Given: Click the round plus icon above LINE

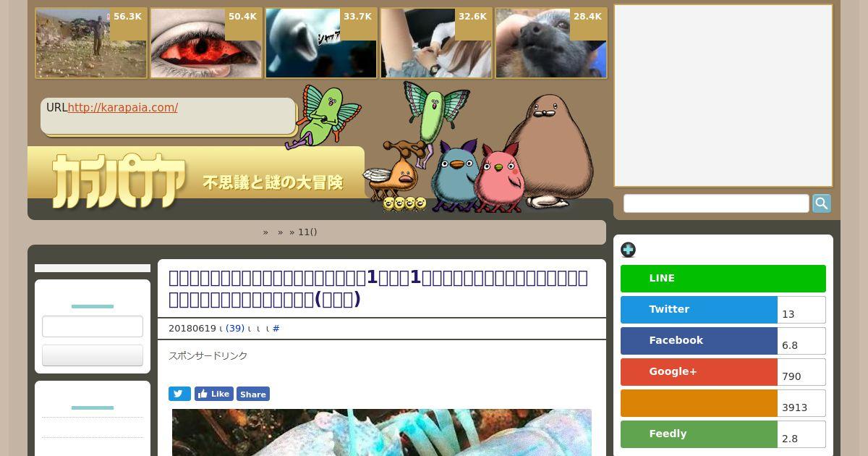Looking at the screenshot, I should pos(628,250).
